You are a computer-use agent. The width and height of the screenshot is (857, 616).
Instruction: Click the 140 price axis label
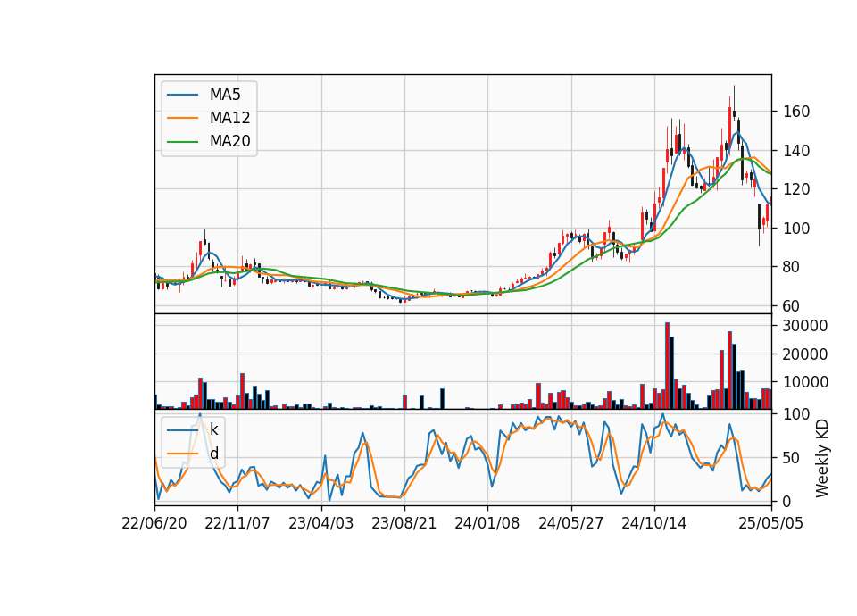click(x=796, y=150)
